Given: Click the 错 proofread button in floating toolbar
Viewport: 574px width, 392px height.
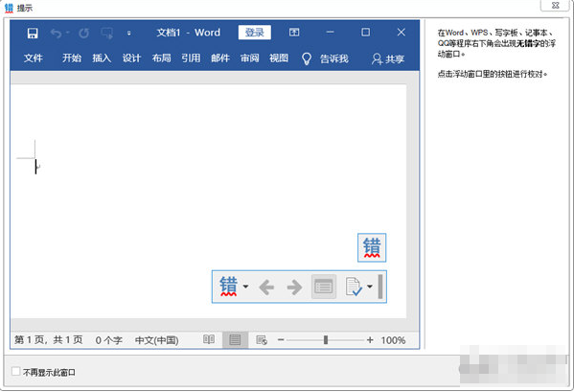Looking at the screenshot, I should (x=228, y=287).
